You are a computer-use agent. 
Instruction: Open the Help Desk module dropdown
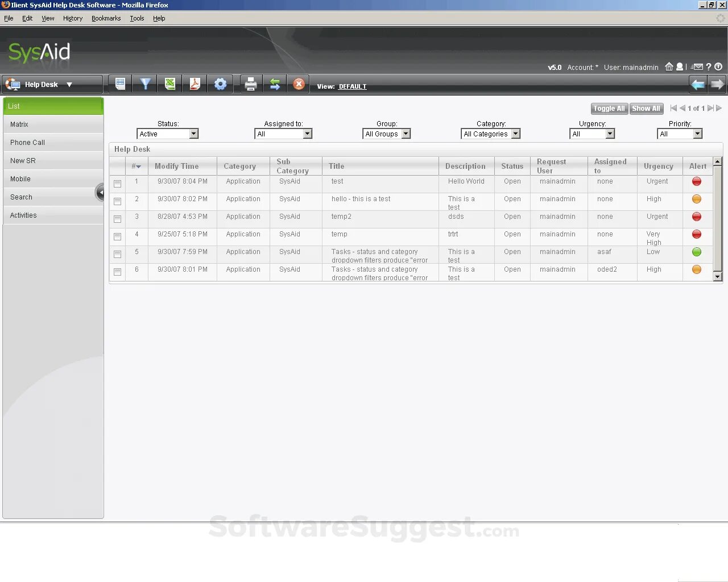pos(52,84)
